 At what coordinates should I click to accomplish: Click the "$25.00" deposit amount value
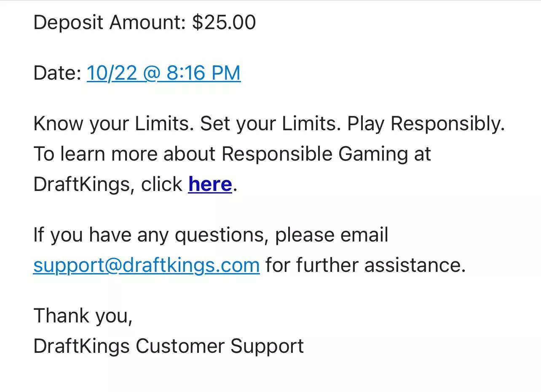[224, 22]
